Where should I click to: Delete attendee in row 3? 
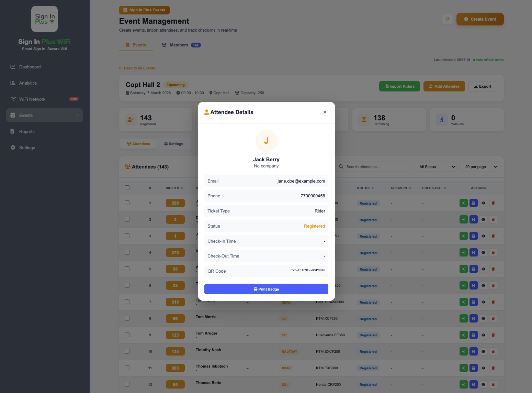(x=493, y=236)
